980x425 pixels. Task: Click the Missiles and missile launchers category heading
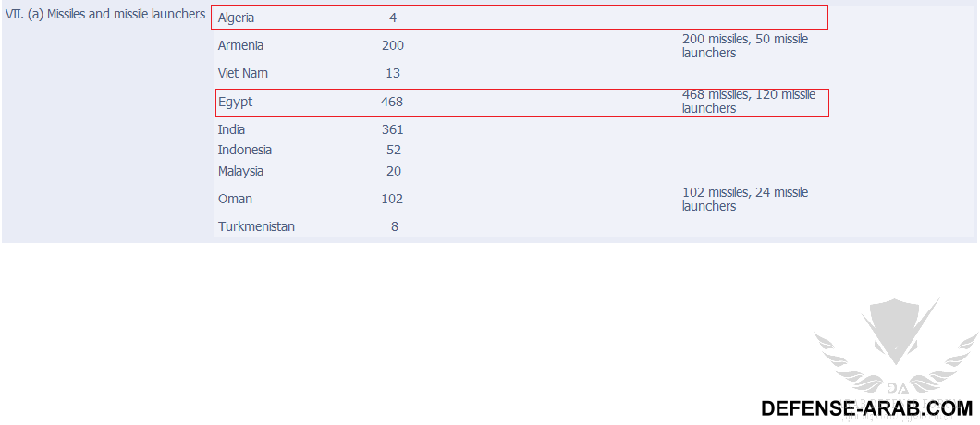pos(105,14)
